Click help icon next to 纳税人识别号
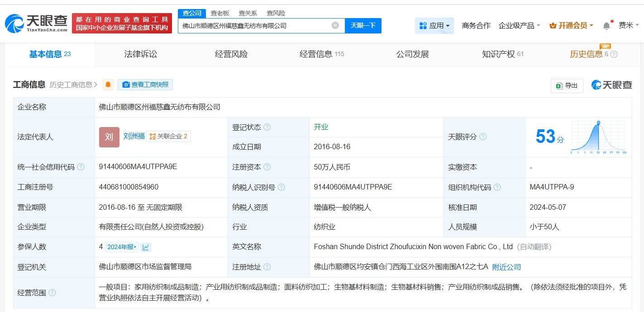Image resolution: width=644 pixels, height=312 pixels. 281,187
